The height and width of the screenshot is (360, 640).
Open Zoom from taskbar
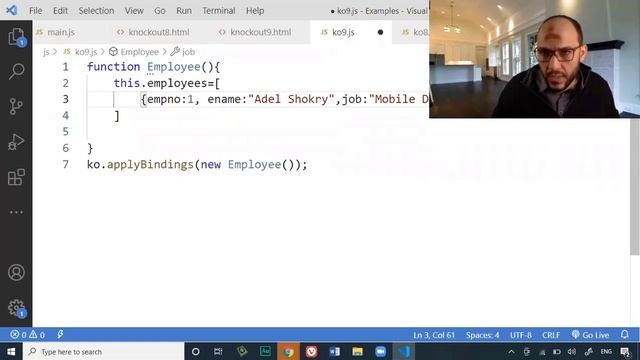380,351
